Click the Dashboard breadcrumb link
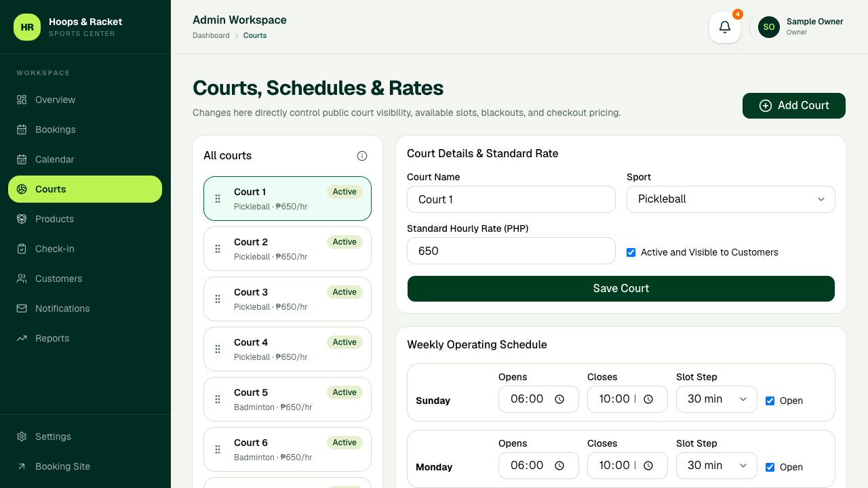Viewport: 868px width, 488px height. point(211,35)
